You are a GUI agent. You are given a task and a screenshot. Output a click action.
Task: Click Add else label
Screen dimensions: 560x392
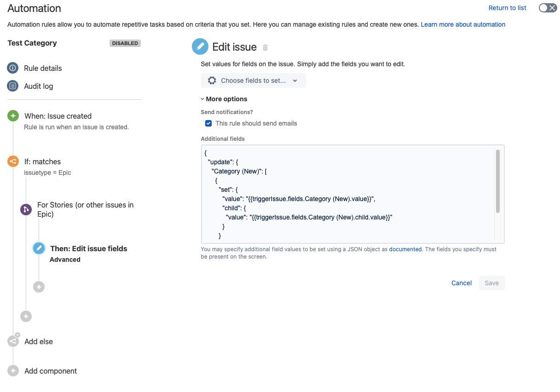pyautogui.click(x=39, y=341)
